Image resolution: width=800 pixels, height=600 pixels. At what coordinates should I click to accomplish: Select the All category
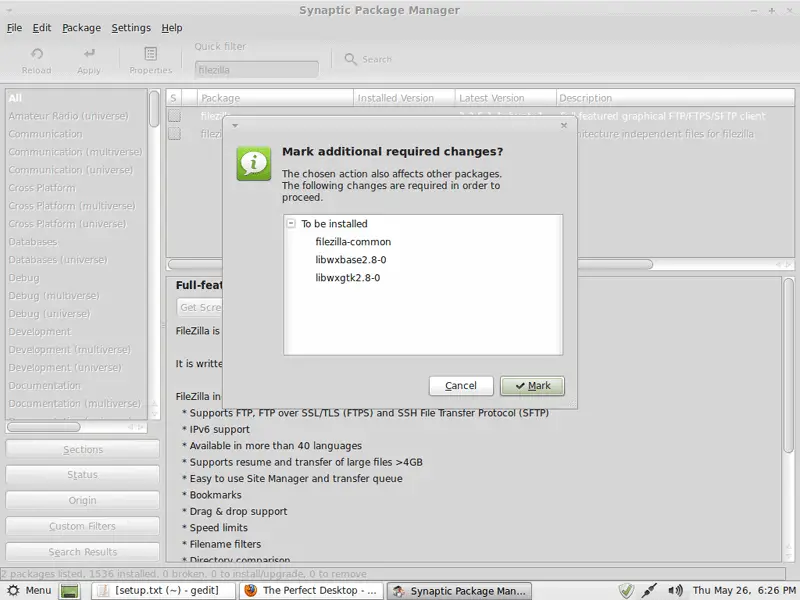click(x=77, y=98)
